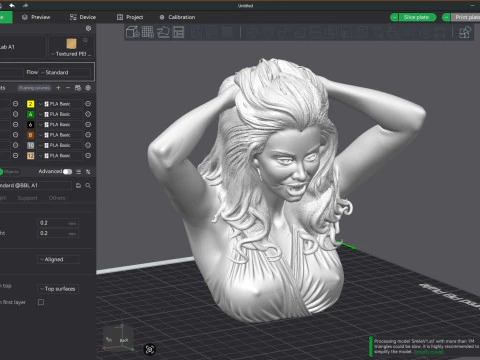
Task: Open PLA Basic dropdown for filament 2
Action: [x=60, y=104]
